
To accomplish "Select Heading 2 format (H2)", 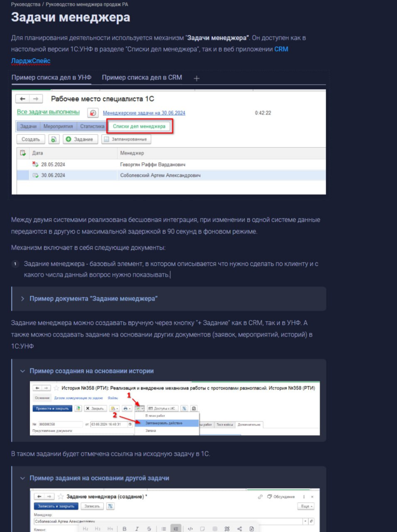I will click(x=85, y=529).
